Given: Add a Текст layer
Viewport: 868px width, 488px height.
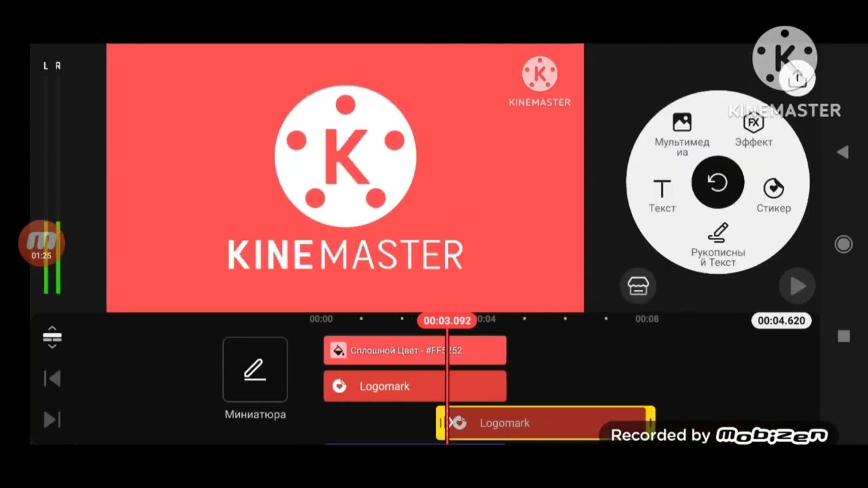Looking at the screenshot, I should [663, 195].
